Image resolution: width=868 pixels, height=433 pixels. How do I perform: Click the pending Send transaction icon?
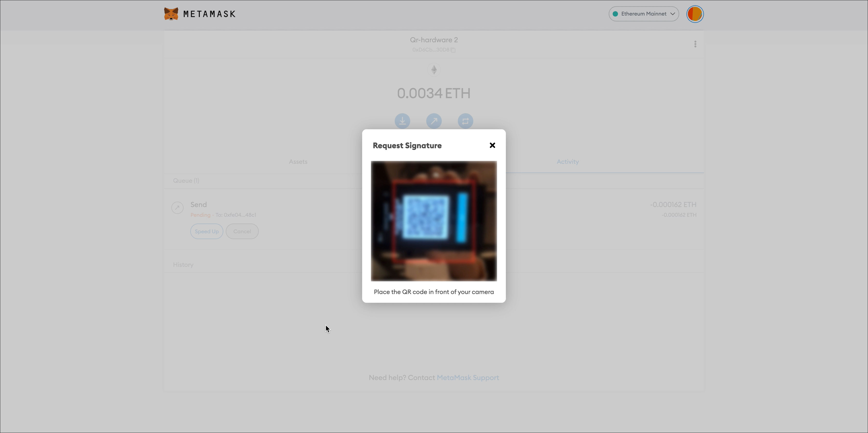click(x=177, y=208)
